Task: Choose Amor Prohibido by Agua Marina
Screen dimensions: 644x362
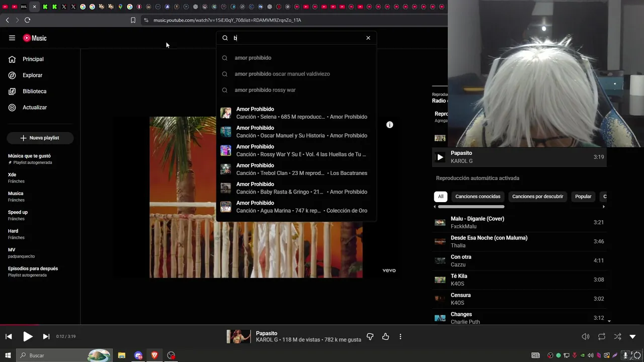Action: click(x=296, y=207)
